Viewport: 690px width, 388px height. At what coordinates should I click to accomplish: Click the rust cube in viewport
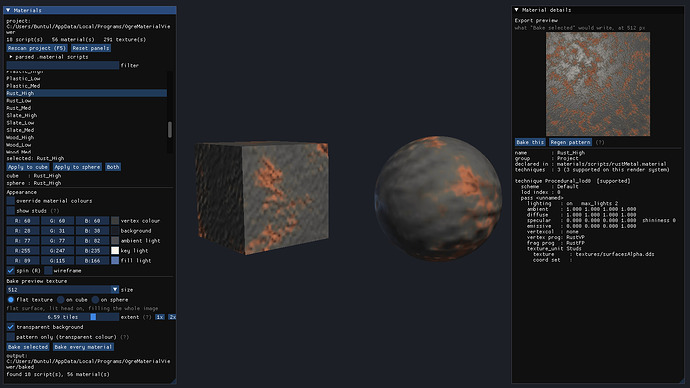(x=262, y=197)
